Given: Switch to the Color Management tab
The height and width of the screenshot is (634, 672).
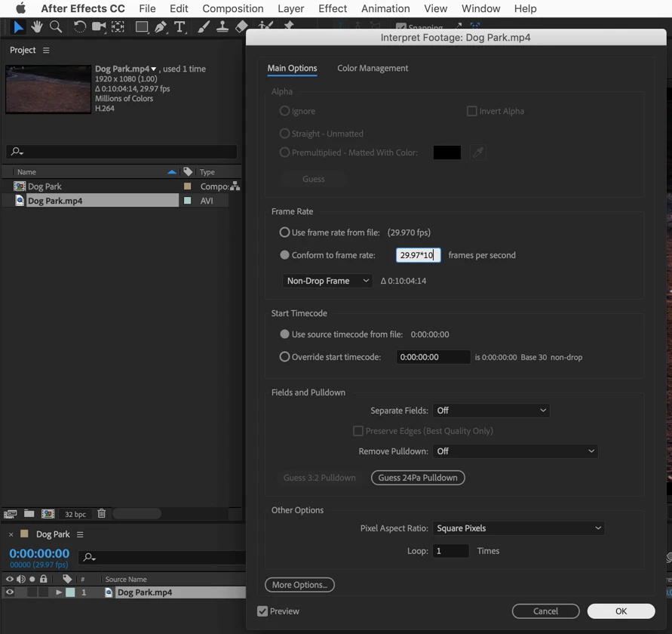Looking at the screenshot, I should [373, 68].
